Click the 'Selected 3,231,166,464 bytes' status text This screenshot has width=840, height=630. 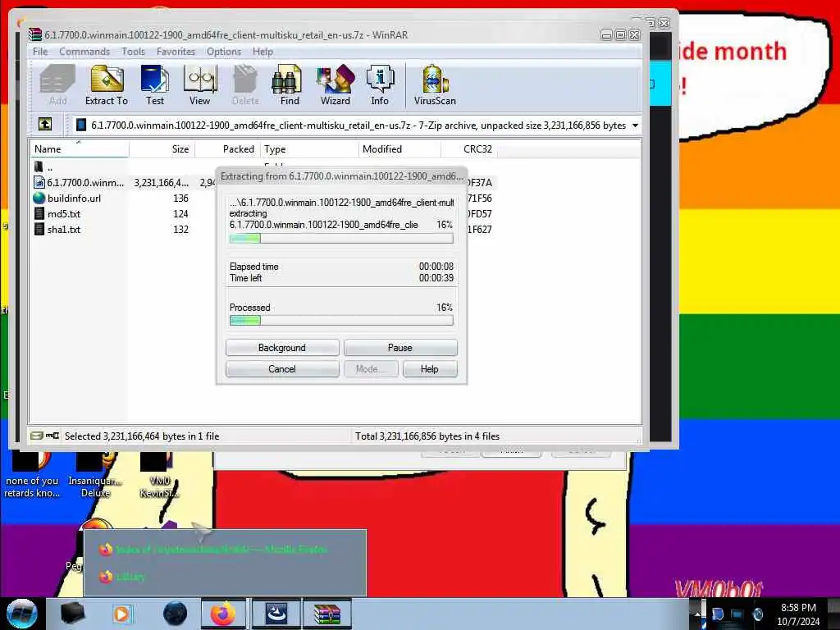[x=142, y=436]
